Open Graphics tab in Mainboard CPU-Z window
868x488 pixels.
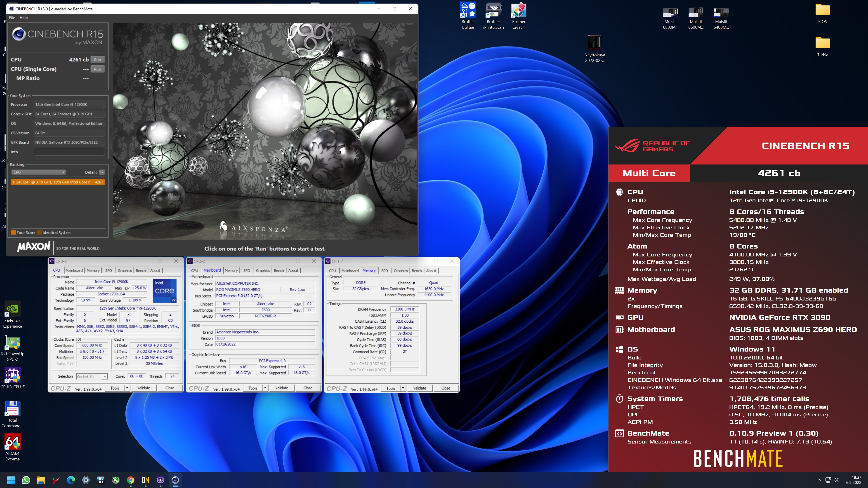pyautogui.click(x=263, y=270)
